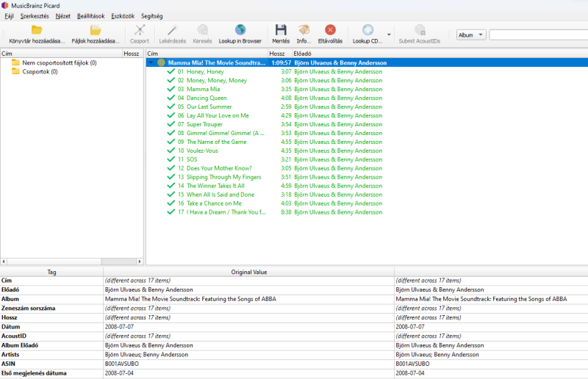Click green checkmark beside Dancing Queen
The image size is (588, 379).
(x=171, y=98)
